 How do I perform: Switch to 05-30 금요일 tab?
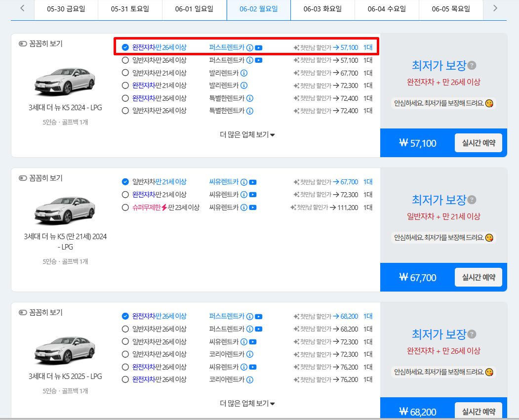(66, 9)
